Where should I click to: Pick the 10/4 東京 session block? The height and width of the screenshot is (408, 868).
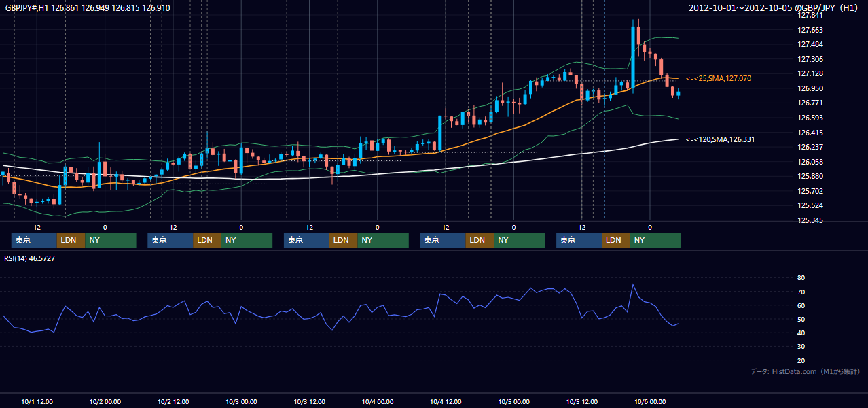point(443,240)
